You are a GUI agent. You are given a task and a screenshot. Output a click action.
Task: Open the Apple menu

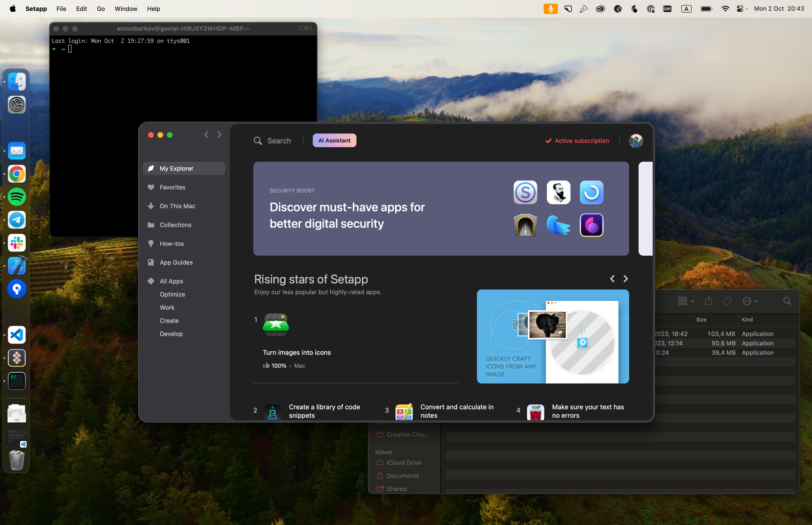point(13,8)
